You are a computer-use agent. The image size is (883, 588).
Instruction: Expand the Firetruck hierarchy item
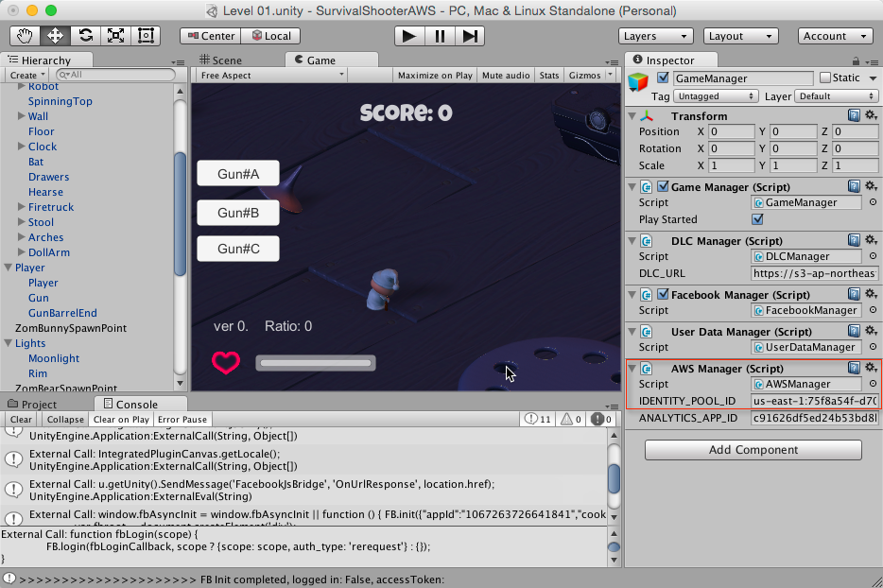coord(22,206)
